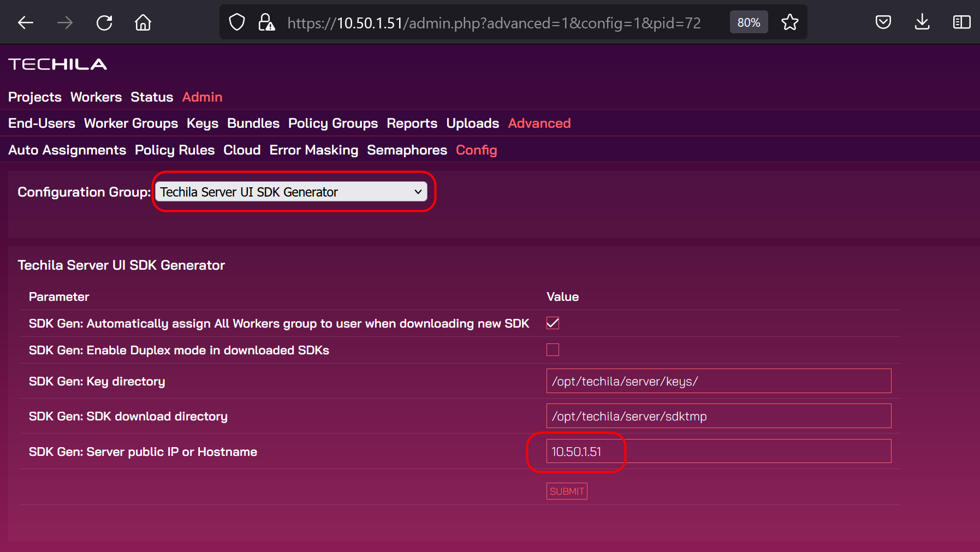The height and width of the screenshot is (552, 980).
Task: Enable Duplex mode in downloaded SDKs
Action: click(553, 350)
